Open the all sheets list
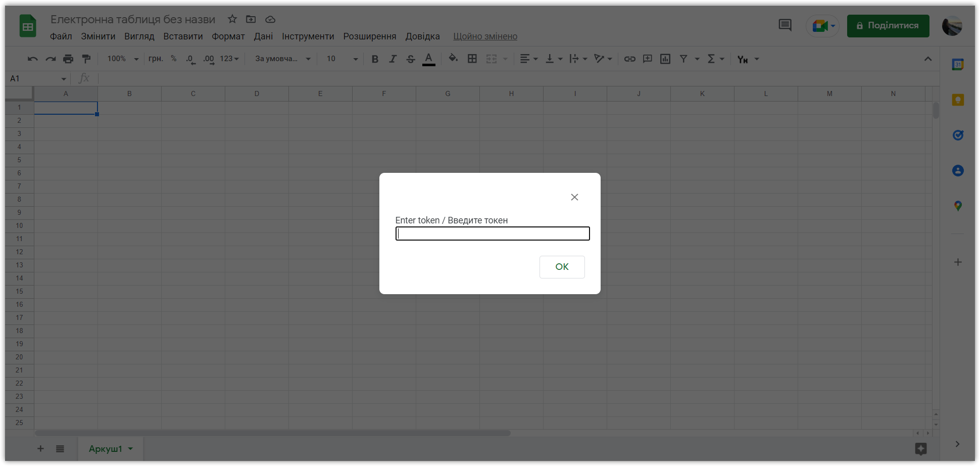The width and height of the screenshot is (980, 466). pyautogui.click(x=60, y=449)
